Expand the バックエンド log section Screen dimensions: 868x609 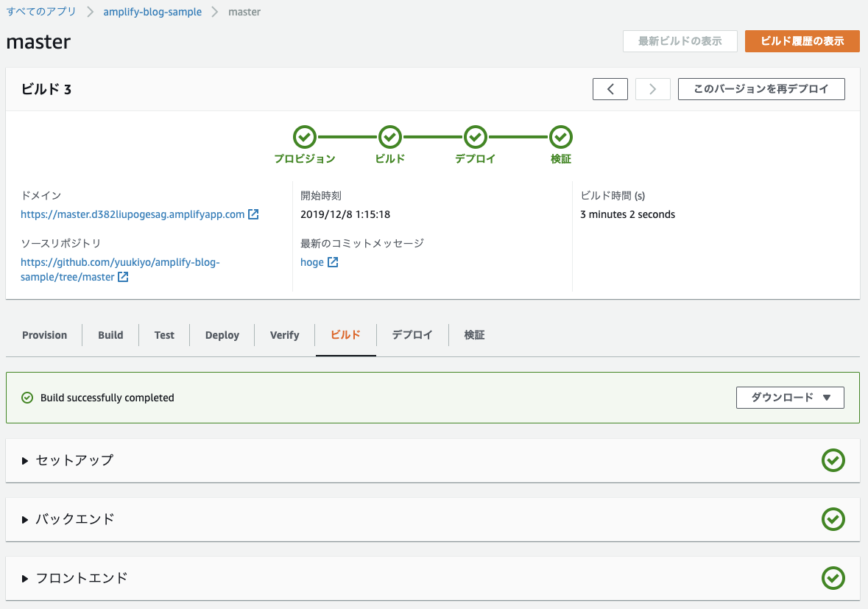[74, 519]
